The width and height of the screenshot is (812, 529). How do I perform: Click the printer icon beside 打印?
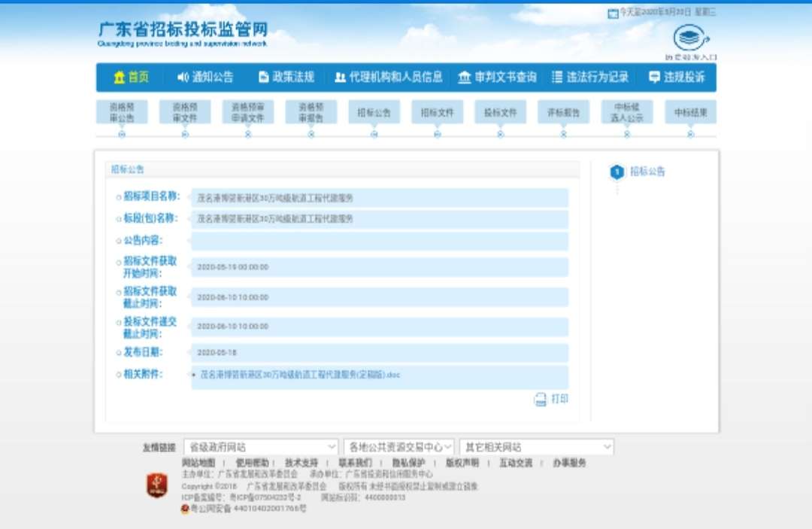(541, 400)
